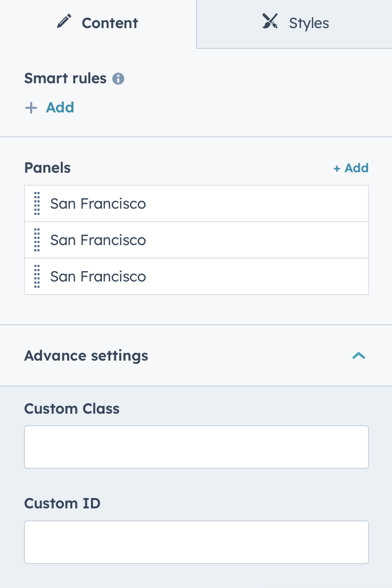Open the Smart rules info tooltip icon
Image resolution: width=392 pixels, height=588 pixels.
tap(118, 79)
